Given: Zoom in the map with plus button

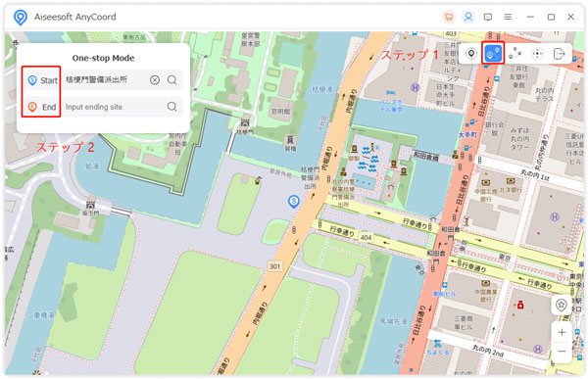Looking at the screenshot, I should click(x=562, y=332).
